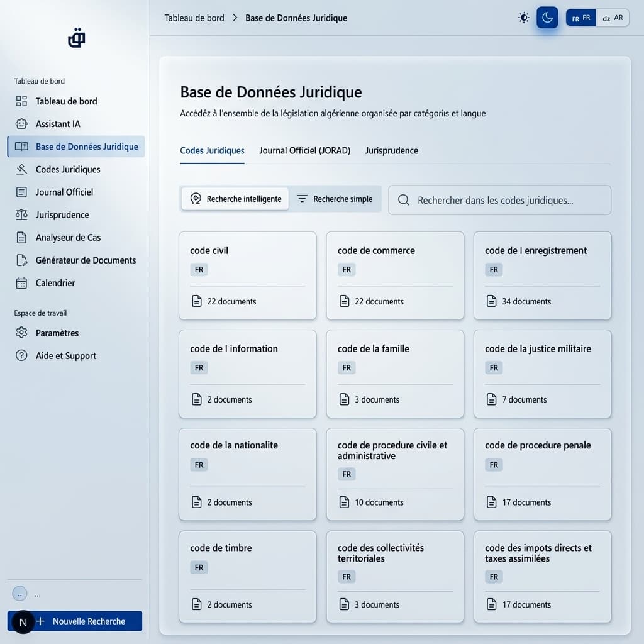Open code des collectivités territoriales card
This screenshot has width=644, height=644.
coord(395,577)
